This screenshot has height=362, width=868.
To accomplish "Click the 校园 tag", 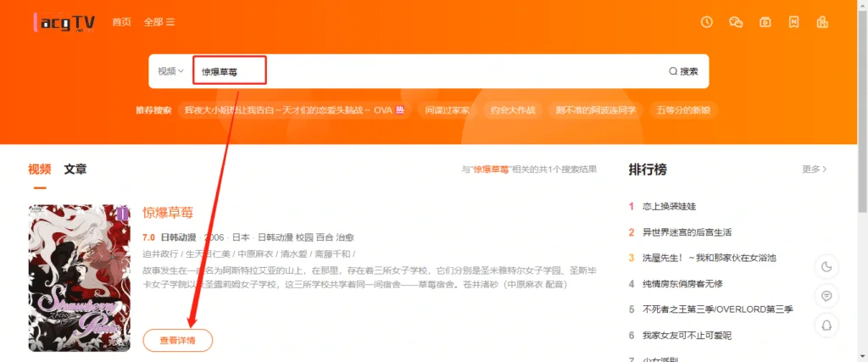I will pos(304,237).
